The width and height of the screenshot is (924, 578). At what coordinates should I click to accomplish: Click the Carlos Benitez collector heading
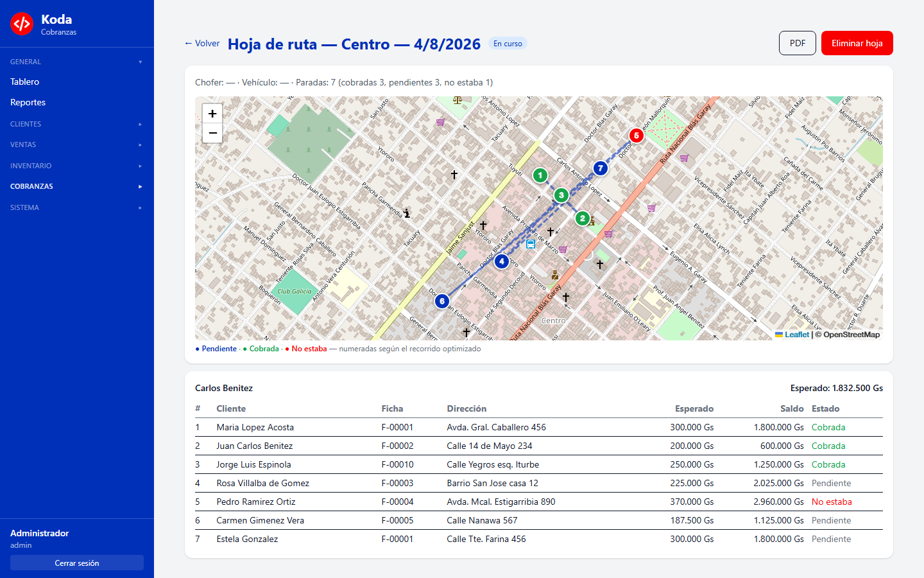[224, 388]
